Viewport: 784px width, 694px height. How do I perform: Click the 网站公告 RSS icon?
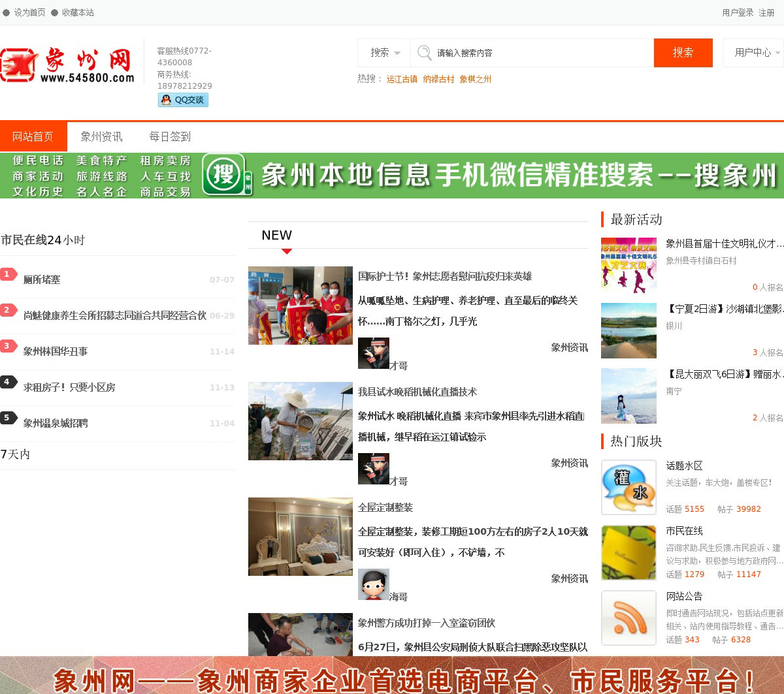[x=629, y=618]
